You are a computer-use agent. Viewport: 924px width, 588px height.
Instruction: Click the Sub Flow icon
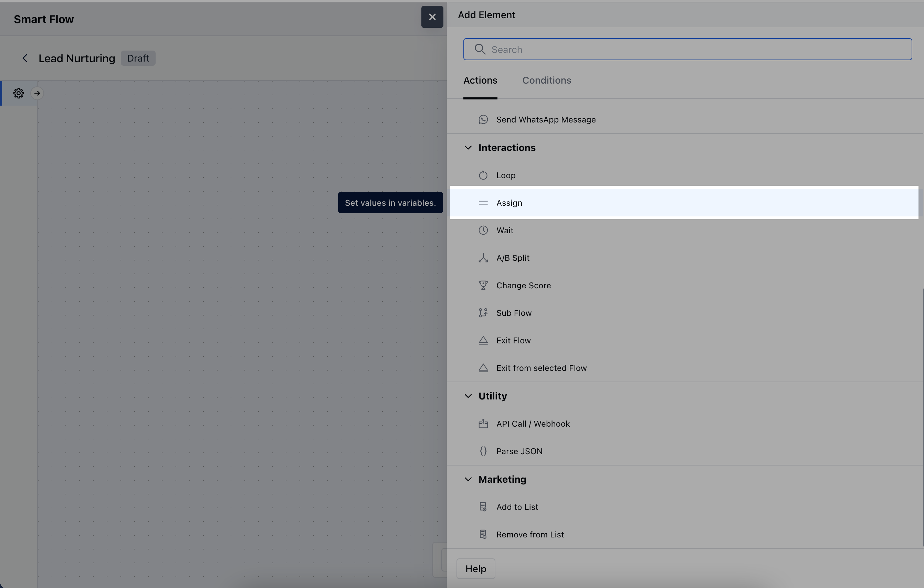point(483,313)
